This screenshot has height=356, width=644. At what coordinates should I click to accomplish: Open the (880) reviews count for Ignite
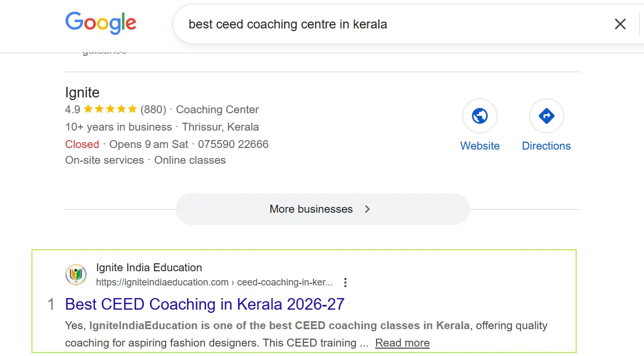(153, 110)
